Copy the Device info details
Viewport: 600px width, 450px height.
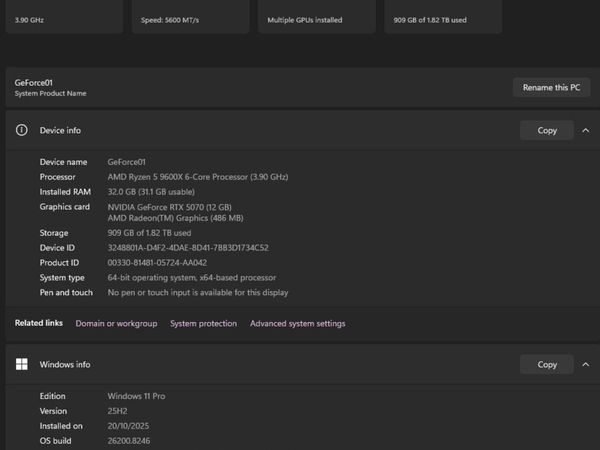click(547, 130)
